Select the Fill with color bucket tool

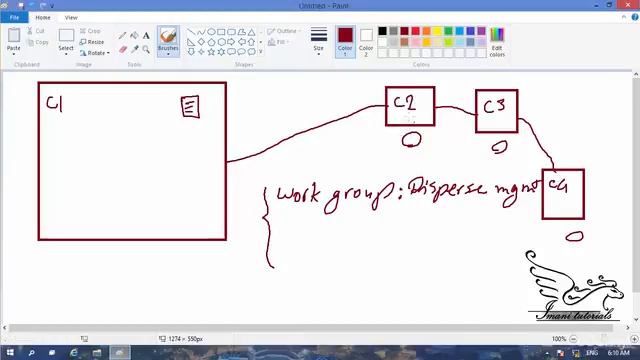coord(134,36)
